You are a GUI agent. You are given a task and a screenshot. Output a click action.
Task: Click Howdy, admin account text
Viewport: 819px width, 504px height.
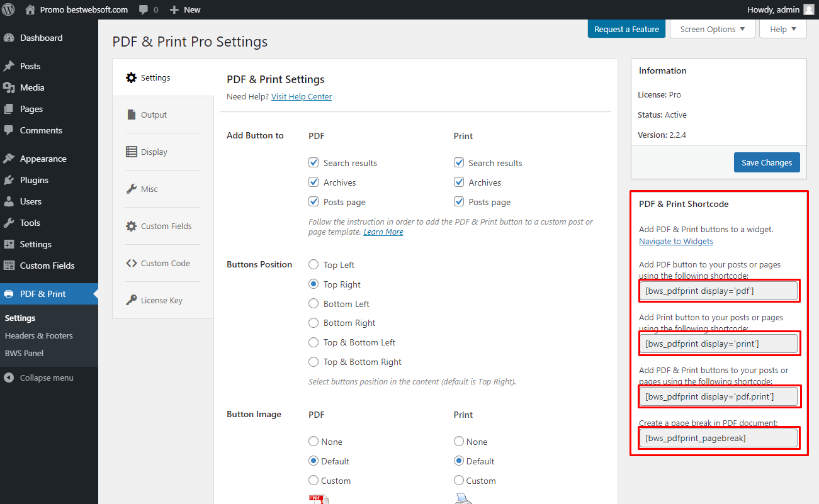773,9
